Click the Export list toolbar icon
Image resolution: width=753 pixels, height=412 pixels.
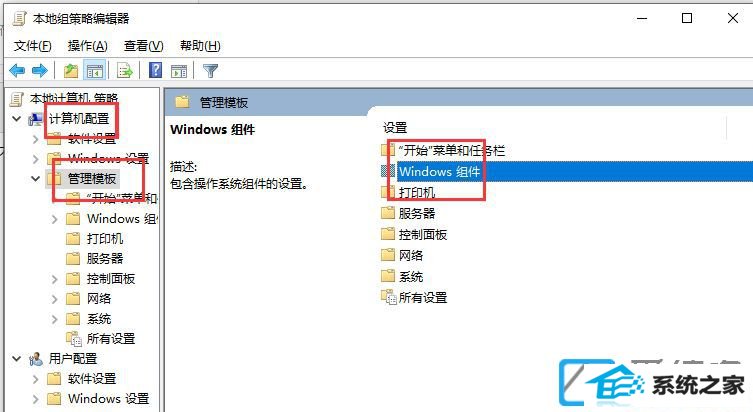125,71
